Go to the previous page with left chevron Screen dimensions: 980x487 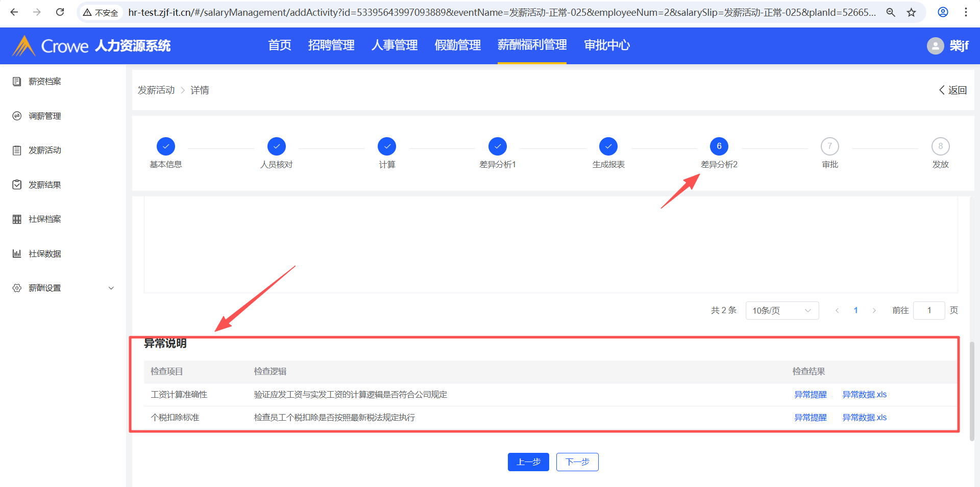coord(837,311)
